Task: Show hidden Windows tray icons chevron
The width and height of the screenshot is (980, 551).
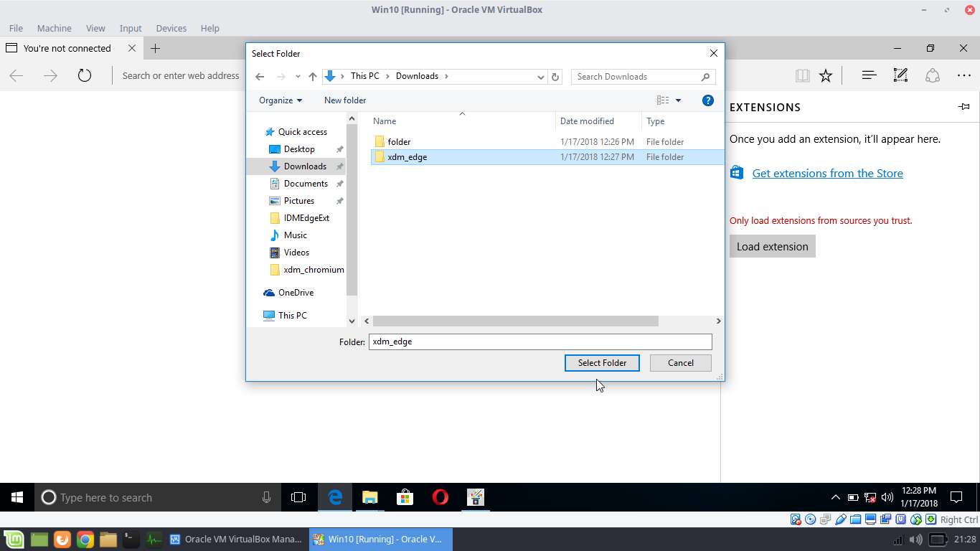Action: tap(835, 497)
